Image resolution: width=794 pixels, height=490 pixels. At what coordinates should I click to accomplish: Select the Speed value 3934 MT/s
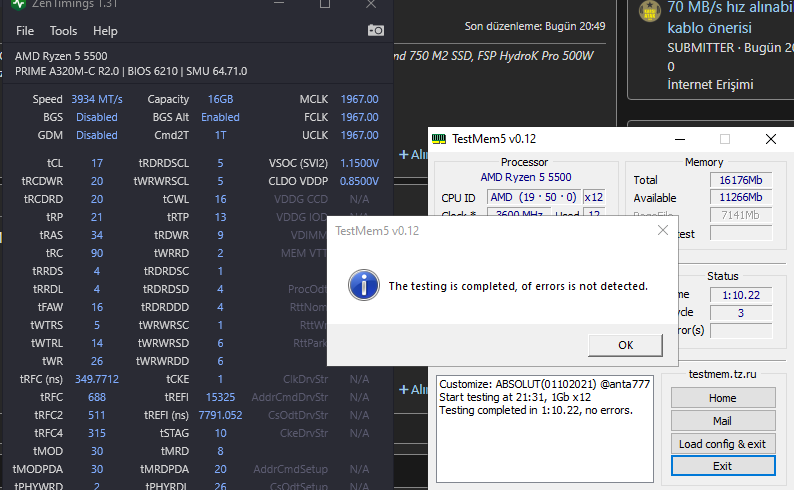click(x=97, y=99)
